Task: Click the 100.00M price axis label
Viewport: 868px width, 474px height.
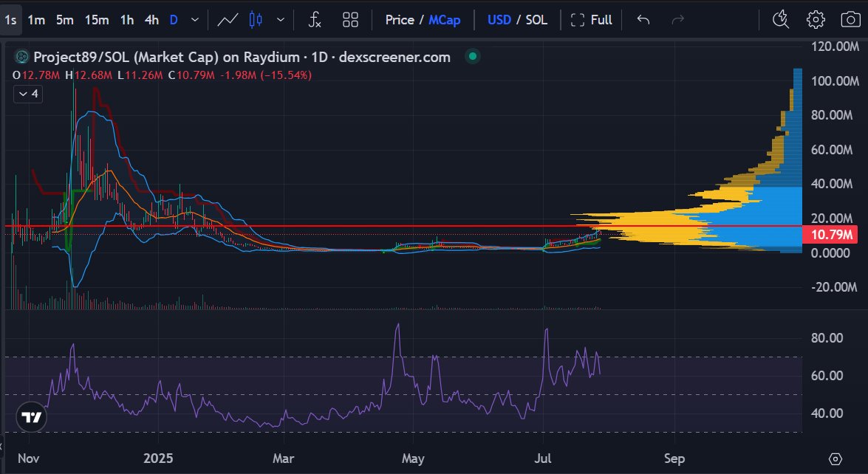Action: pos(835,80)
